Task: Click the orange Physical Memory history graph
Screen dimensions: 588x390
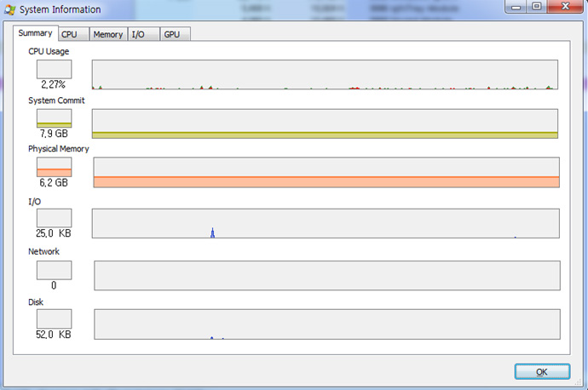Action: 326,173
